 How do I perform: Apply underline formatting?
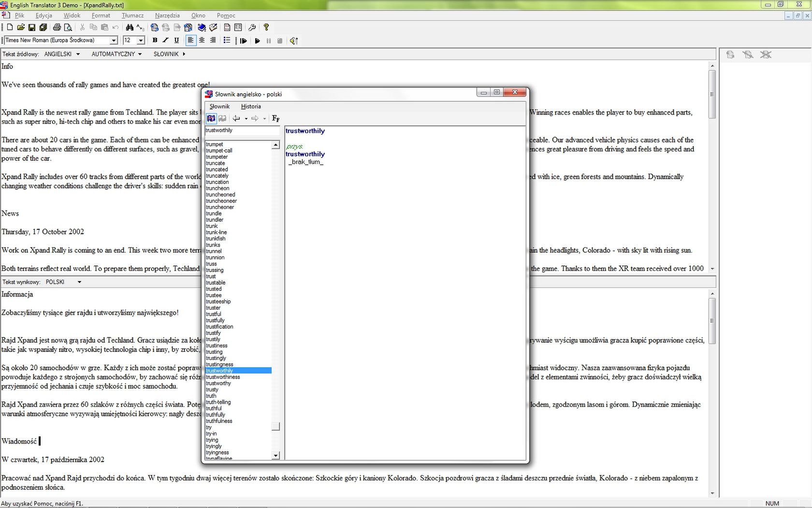pyautogui.click(x=176, y=41)
